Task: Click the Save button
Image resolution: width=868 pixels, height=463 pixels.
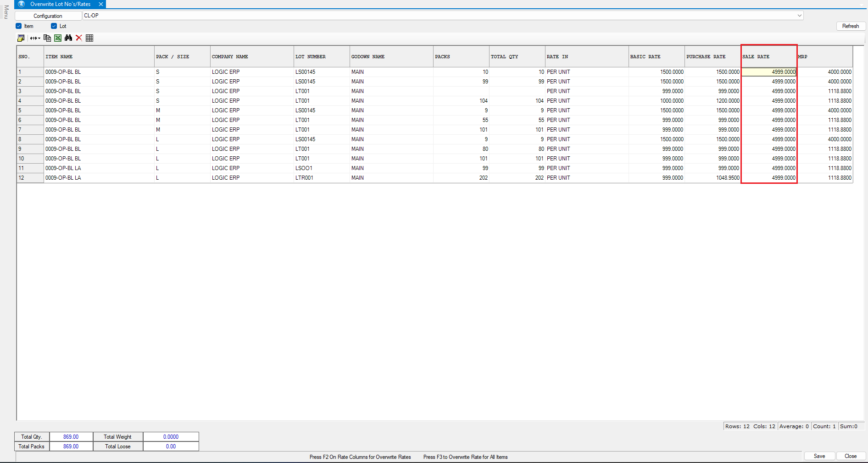Action: click(x=819, y=456)
